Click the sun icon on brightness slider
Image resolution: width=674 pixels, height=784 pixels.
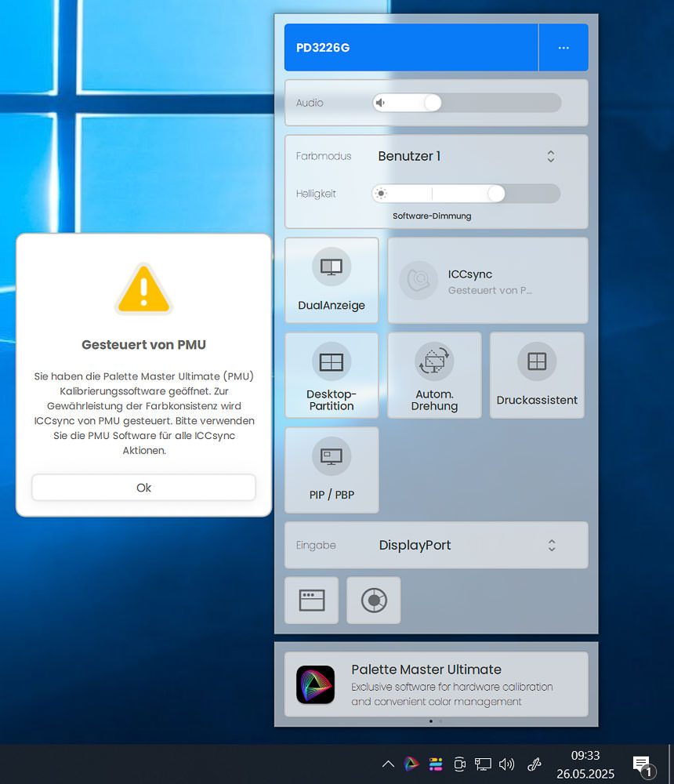pyautogui.click(x=381, y=194)
